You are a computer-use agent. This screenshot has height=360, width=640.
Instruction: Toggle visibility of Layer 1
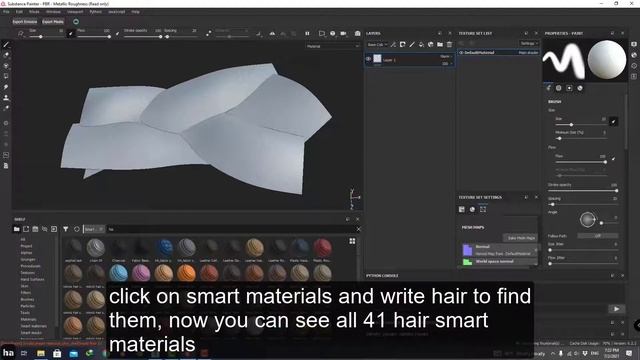click(x=369, y=59)
